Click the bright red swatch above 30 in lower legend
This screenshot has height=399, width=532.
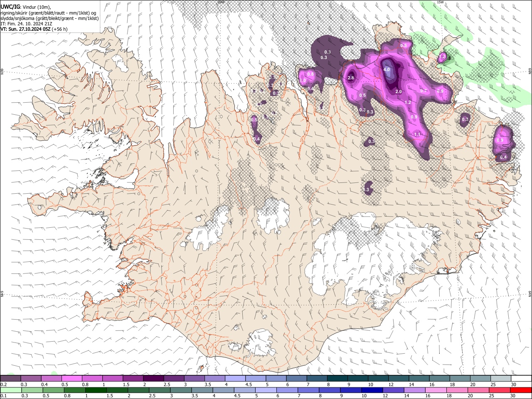521,390
